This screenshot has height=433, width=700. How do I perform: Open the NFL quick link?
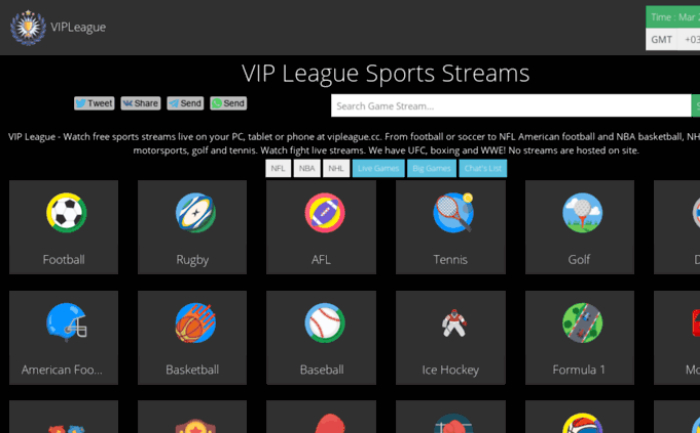[x=278, y=168]
